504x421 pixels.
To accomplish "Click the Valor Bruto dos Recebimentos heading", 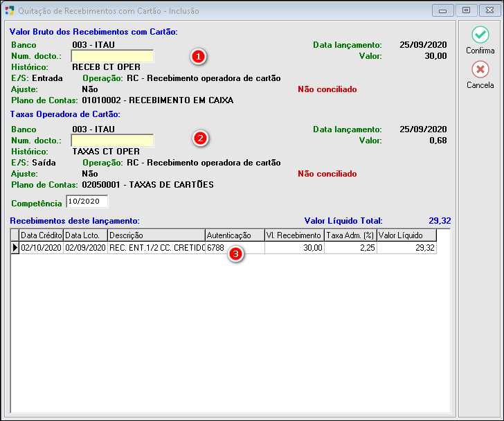I will [93, 32].
